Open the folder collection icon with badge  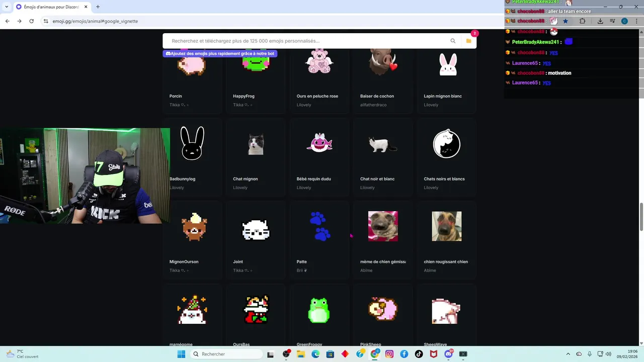(468, 41)
